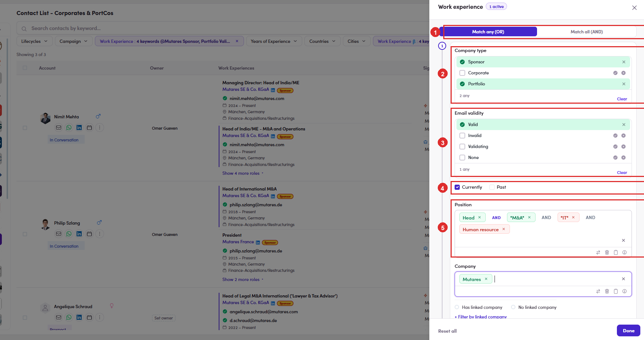Click the exclude icon for None
Screen dimensions: 644x340
(x=623, y=158)
